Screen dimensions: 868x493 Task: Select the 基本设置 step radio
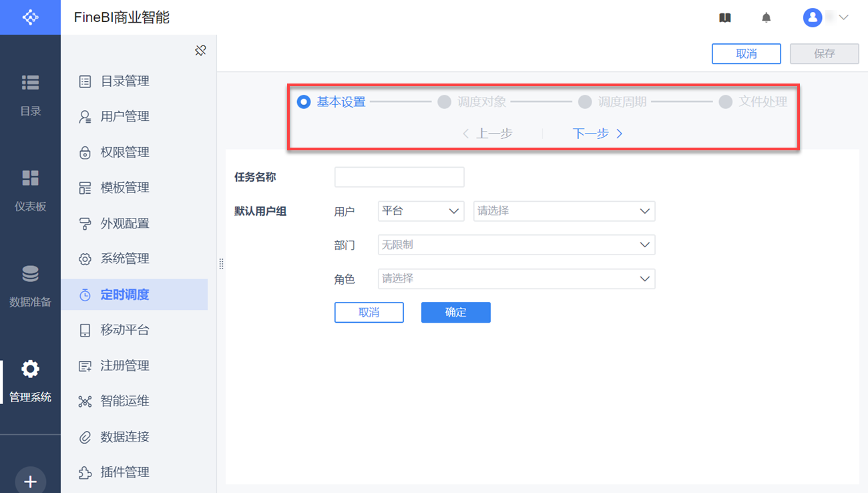click(x=304, y=102)
